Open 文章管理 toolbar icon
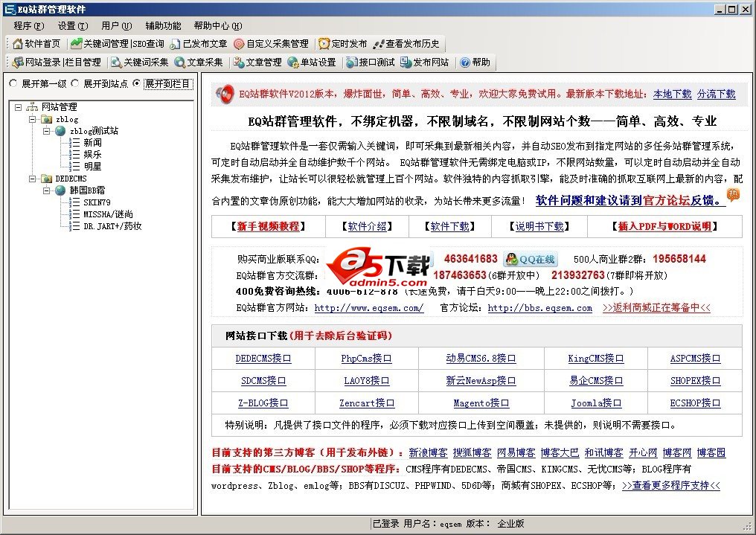The height and width of the screenshot is (535, 756). [x=239, y=63]
